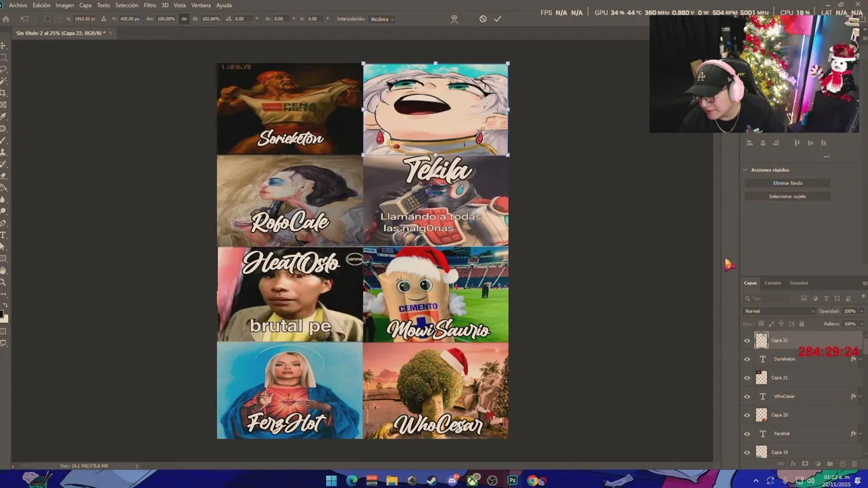The width and height of the screenshot is (868, 488).
Task: Select the Zoom tool
Action: [3, 282]
